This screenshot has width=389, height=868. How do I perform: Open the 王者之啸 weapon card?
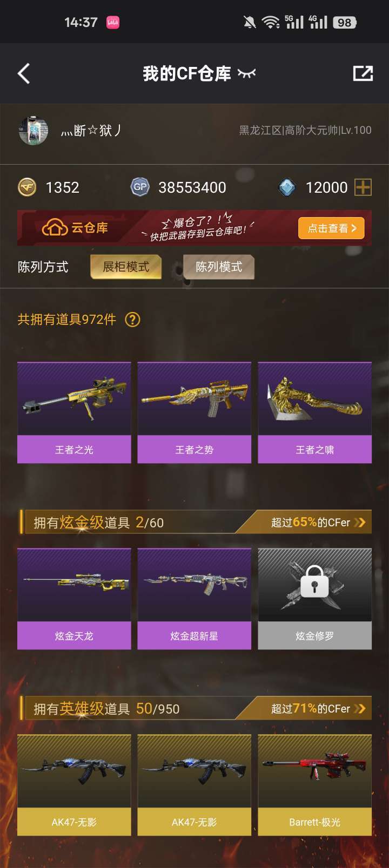point(315,412)
